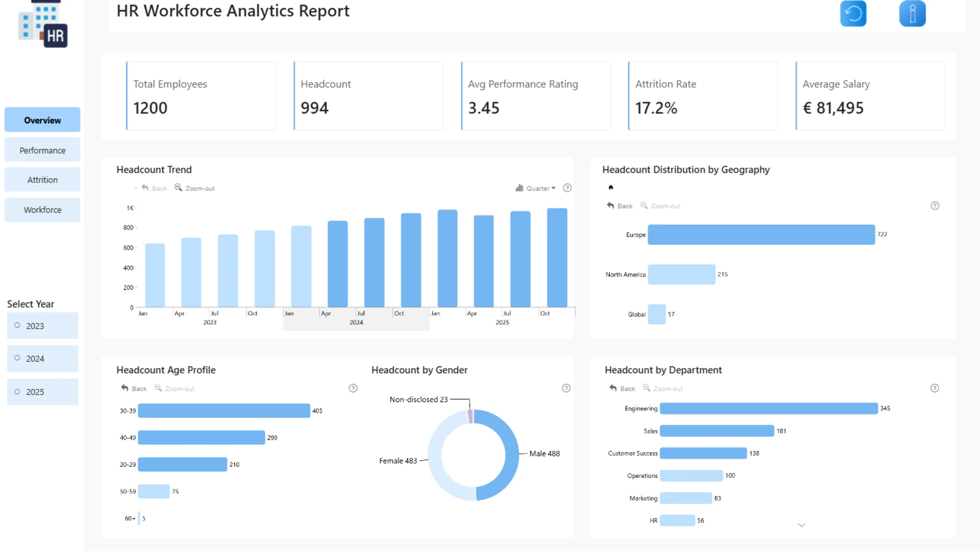
Task: Open the blue info icon
Action: [x=912, y=14]
